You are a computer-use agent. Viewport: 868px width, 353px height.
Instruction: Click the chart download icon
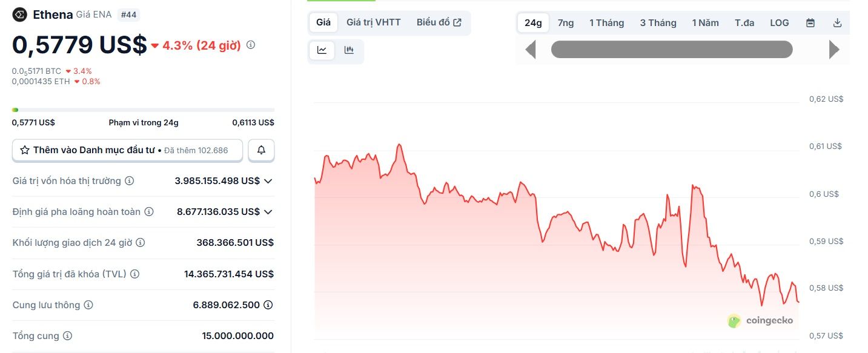pyautogui.click(x=837, y=22)
